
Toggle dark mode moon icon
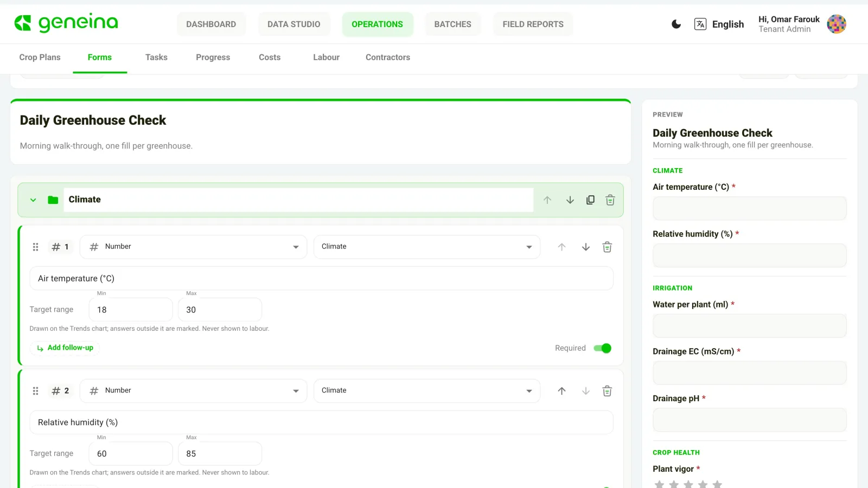coord(676,24)
